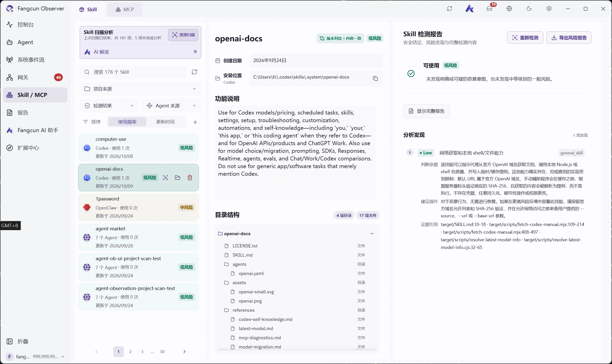612x364 pixels.
Task: Open Fangcun AI 助手 in sidebar
Action: point(35,130)
